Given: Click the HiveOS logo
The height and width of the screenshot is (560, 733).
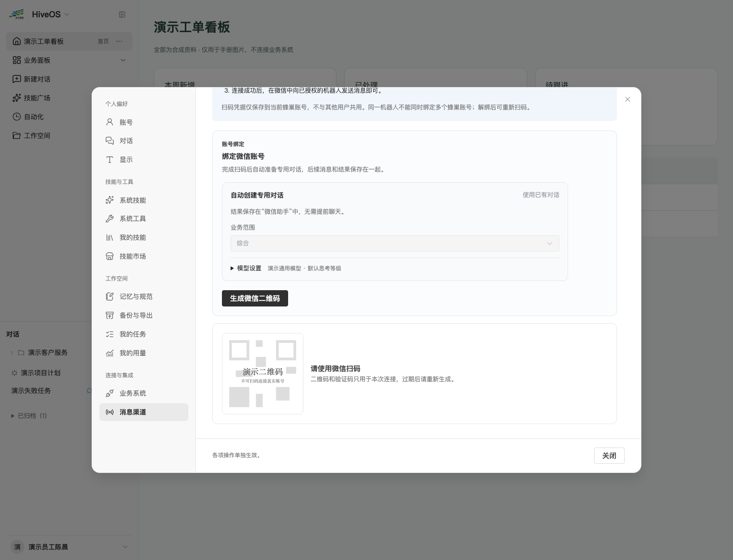Looking at the screenshot, I should click(x=17, y=14).
